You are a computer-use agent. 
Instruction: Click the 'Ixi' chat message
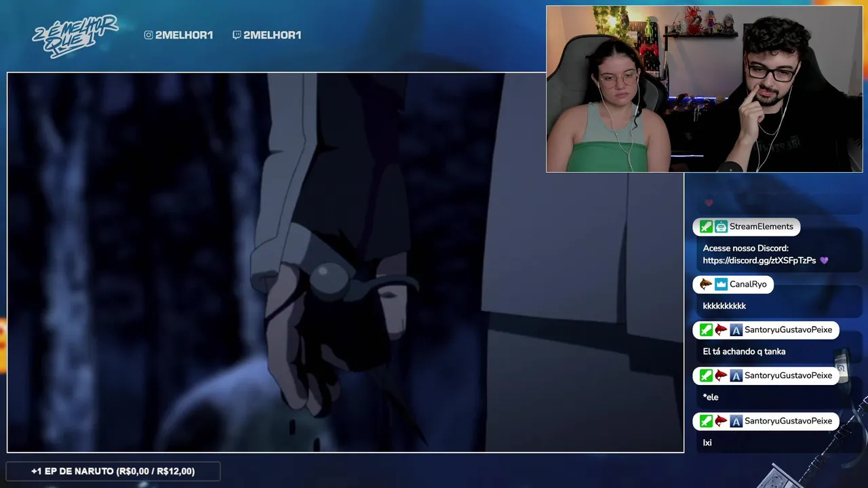[707, 443]
